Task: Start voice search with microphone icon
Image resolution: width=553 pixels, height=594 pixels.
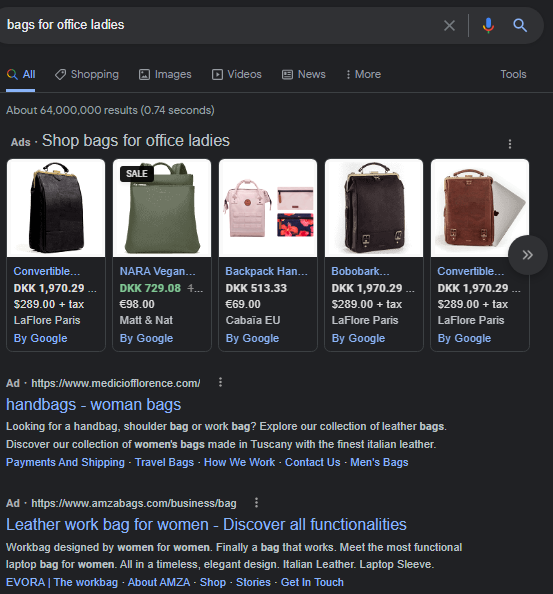Action: (x=488, y=26)
